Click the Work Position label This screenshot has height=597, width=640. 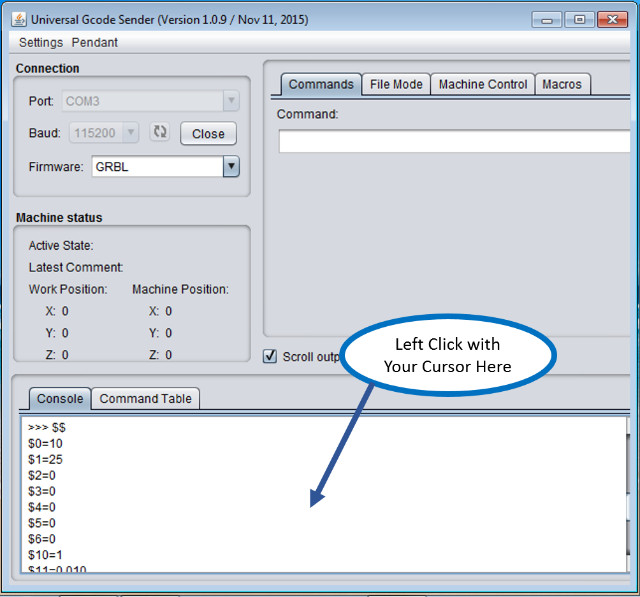68,289
